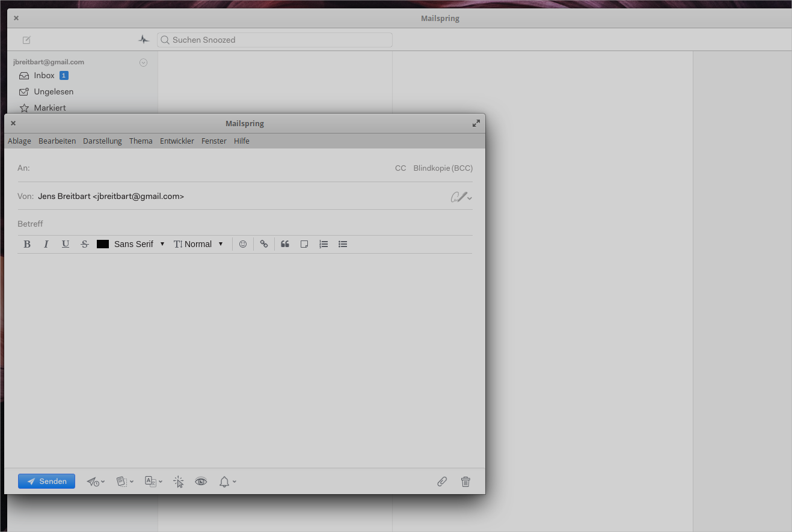Open the Ablage menu
The image size is (792, 532).
19,141
